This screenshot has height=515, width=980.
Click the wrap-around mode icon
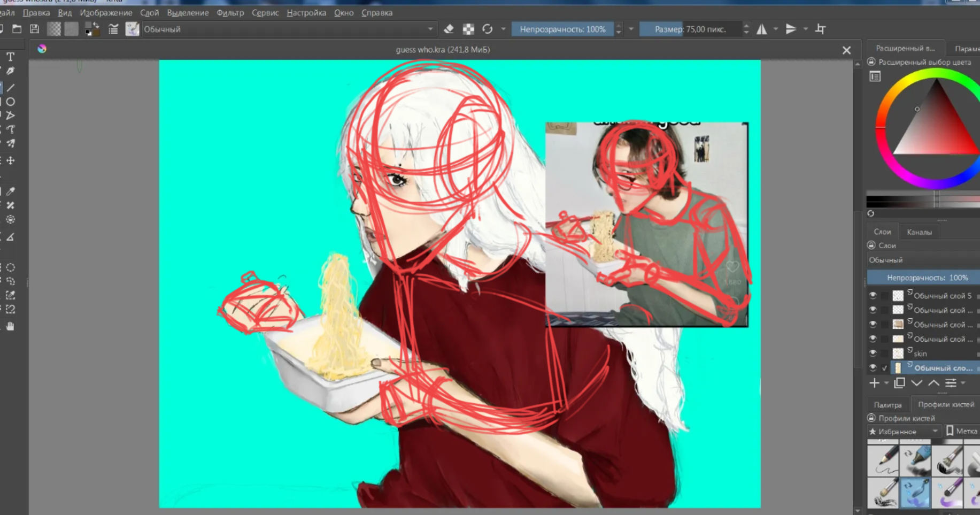point(821,29)
